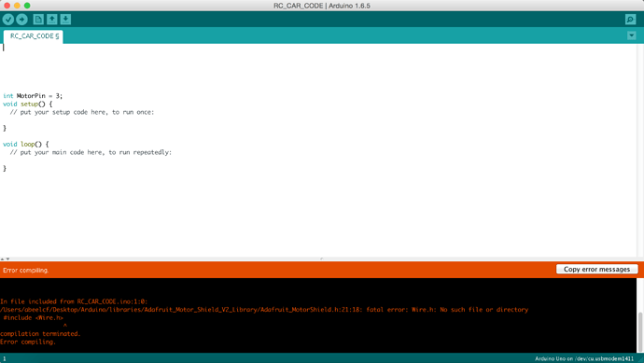Screen dimensions: 644x363
Task: Click the line number in status bar
Action: click(x=5, y=358)
